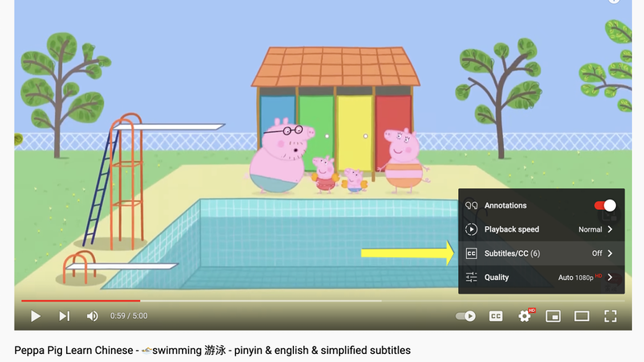Expand the Auto 1080p quality chevron
Screen dimensions: 644x362
[x=610, y=278]
